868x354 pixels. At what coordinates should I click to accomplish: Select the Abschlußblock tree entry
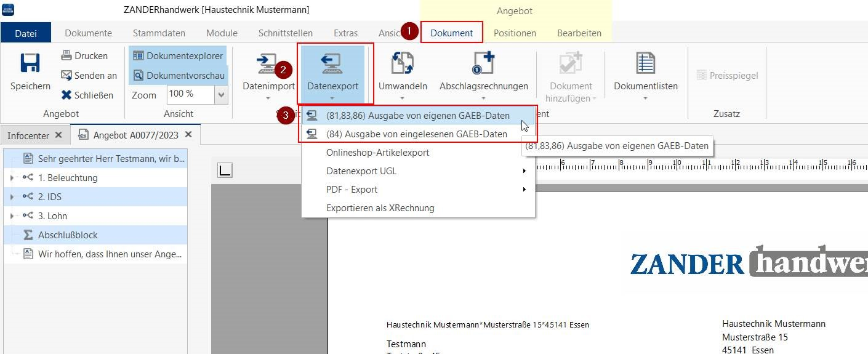tap(68, 235)
